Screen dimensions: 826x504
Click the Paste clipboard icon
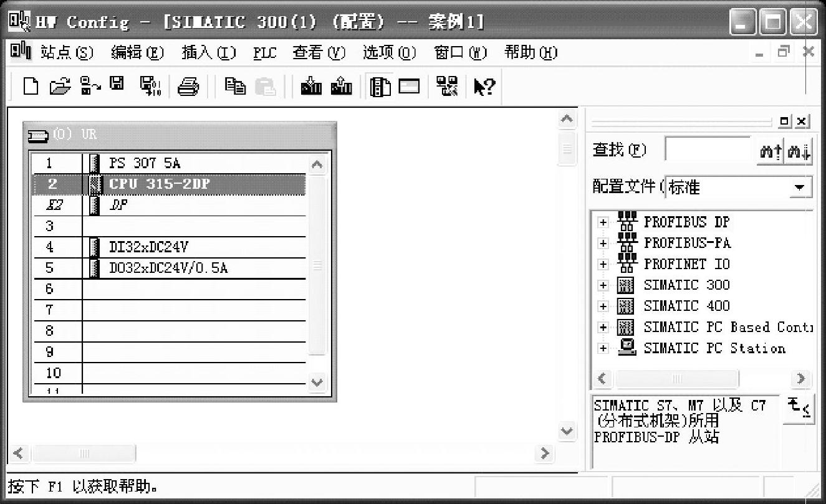266,87
